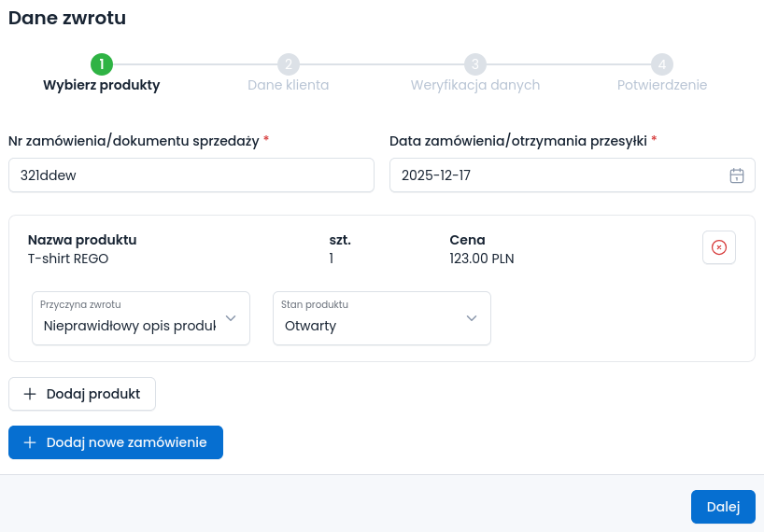Click plus icon on Dodaj produkt
This screenshot has height=532, width=764.
pos(30,394)
